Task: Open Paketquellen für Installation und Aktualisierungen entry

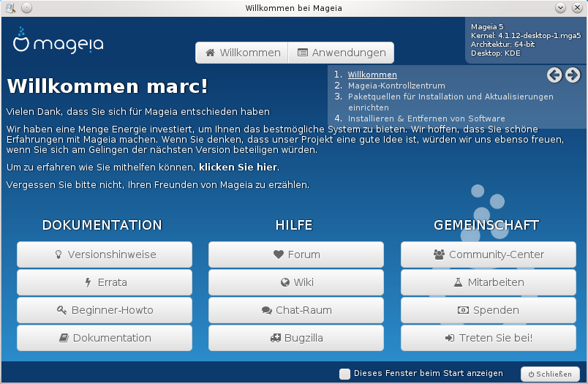Action: tap(451, 102)
